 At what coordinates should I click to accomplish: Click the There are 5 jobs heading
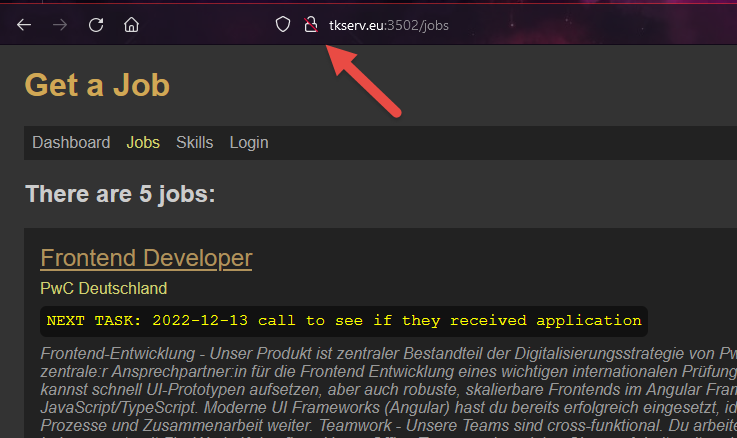(120, 194)
